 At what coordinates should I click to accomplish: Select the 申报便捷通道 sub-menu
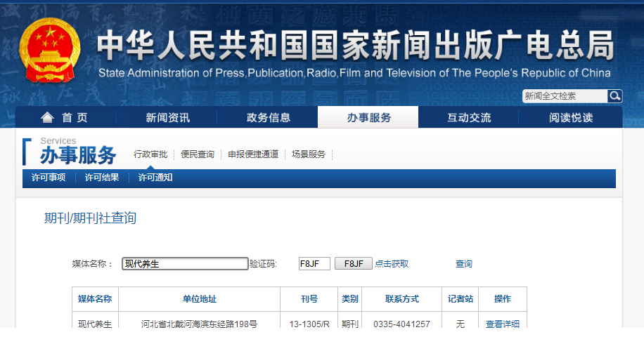tap(253, 154)
